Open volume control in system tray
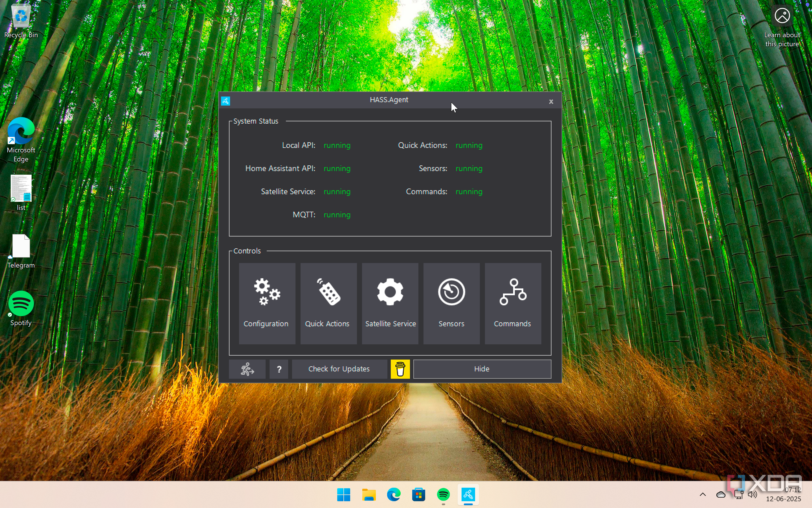The width and height of the screenshot is (812, 508). click(x=753, y=494)
